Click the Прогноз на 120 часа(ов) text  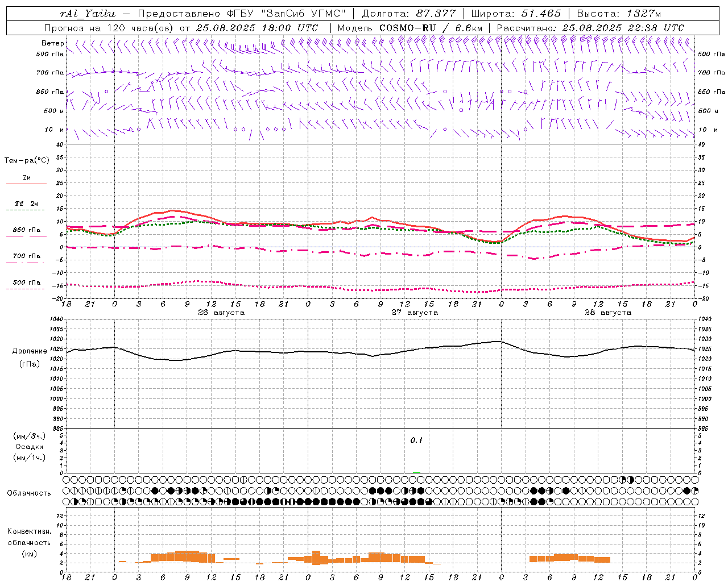(x=109, y=28)
